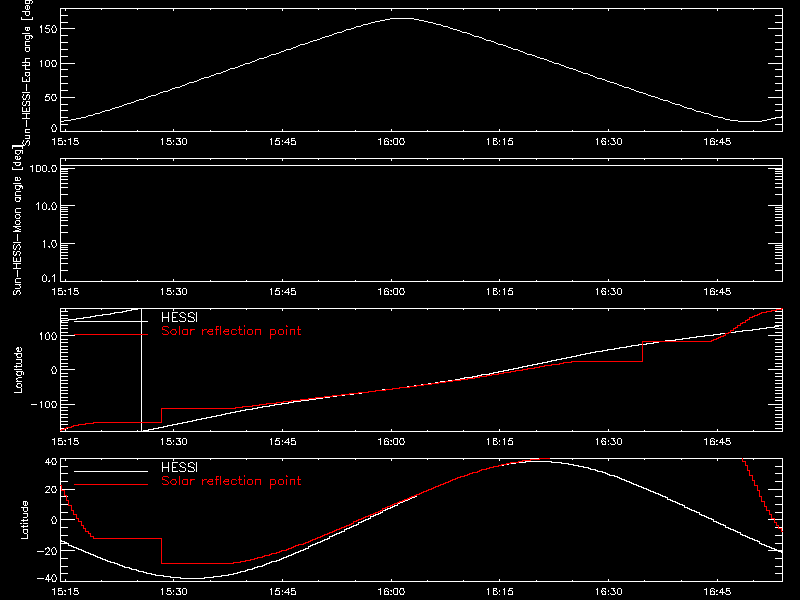This screenshot has height=600, width=800.
Task: Click white HESSI legend line in Longitude plot
Action: click(x=111, y=321)
